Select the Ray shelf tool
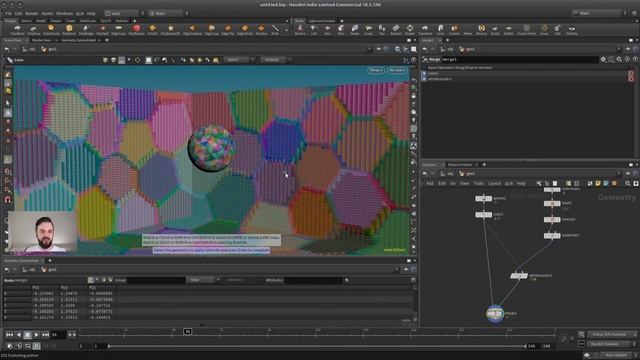Viewport: 640px width, 360px height. pos(382,29)
